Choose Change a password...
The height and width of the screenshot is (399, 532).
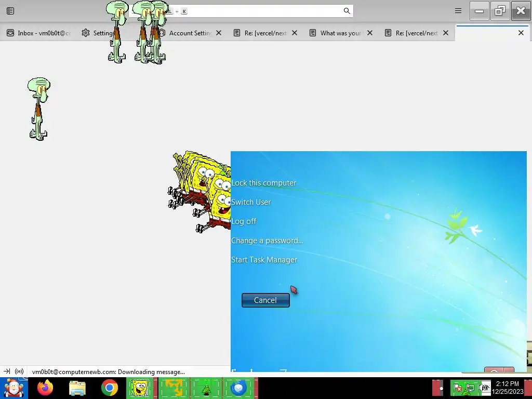pyautogui.click(x=267, y=241)
